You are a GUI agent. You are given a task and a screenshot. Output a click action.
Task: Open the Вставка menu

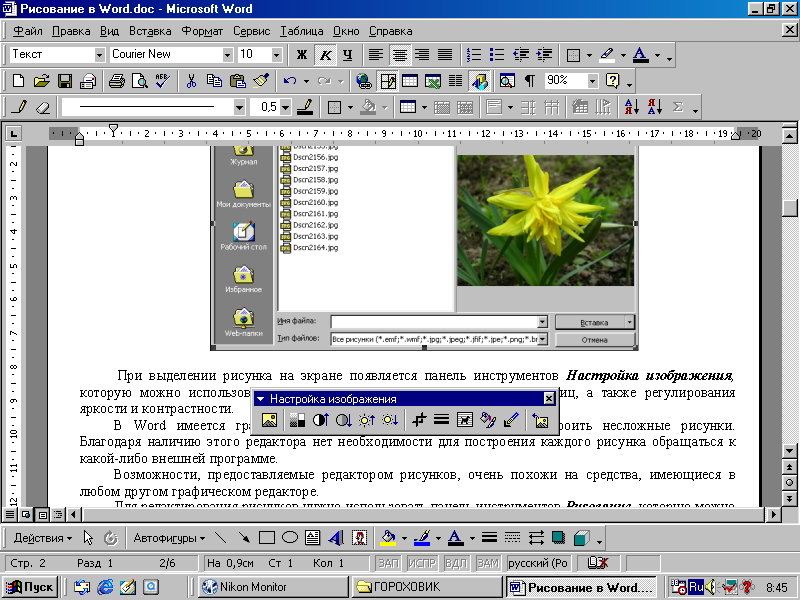150,31
